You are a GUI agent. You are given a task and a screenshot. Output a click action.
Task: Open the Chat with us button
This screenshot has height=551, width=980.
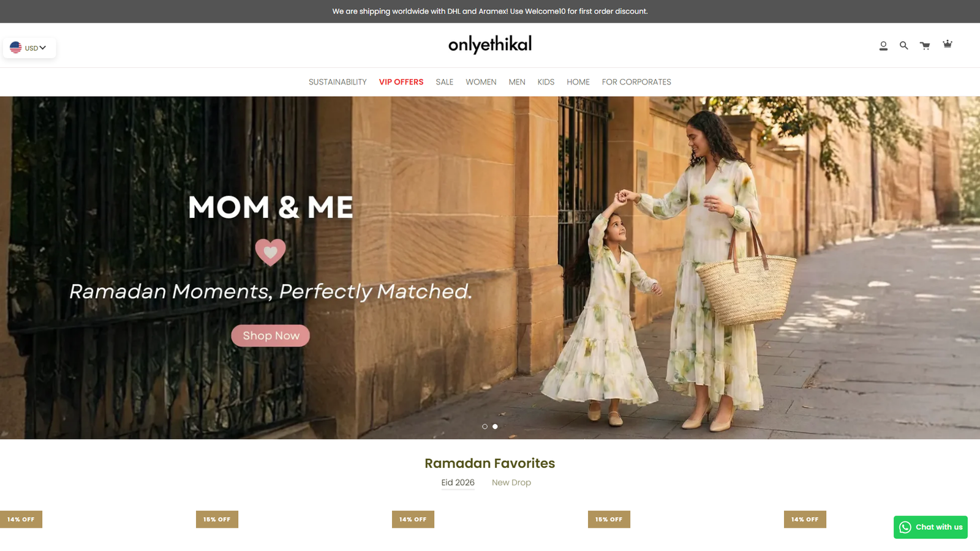click(930, 527)
